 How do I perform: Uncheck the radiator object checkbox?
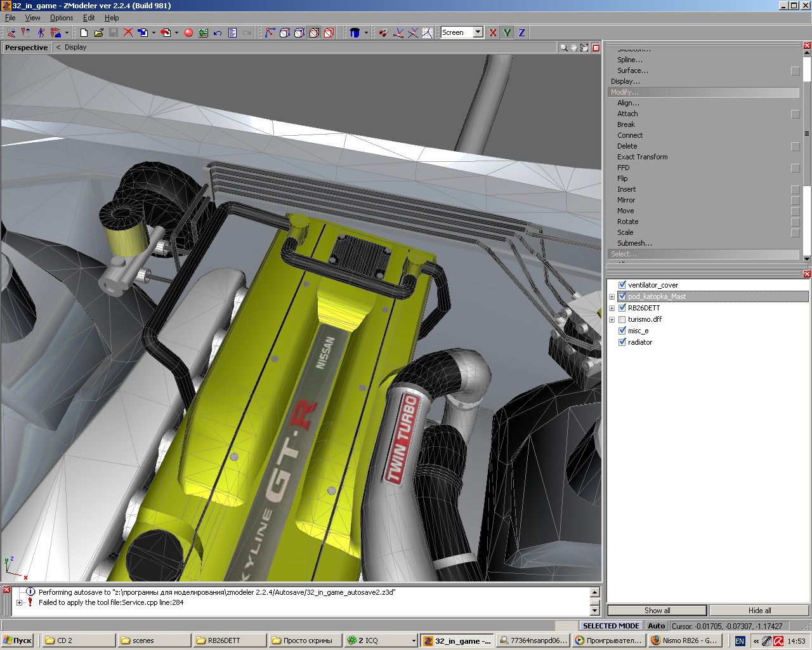622,342
